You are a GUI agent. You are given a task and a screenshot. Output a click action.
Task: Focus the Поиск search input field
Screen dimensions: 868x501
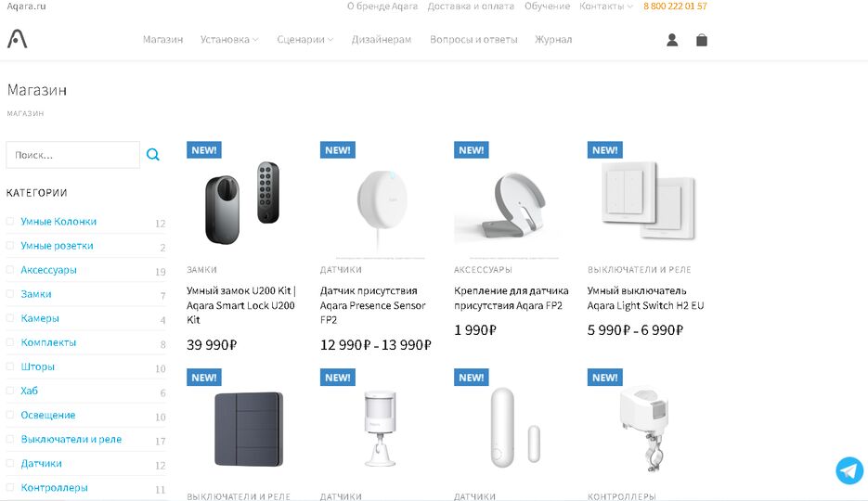[x=73, y=155]
